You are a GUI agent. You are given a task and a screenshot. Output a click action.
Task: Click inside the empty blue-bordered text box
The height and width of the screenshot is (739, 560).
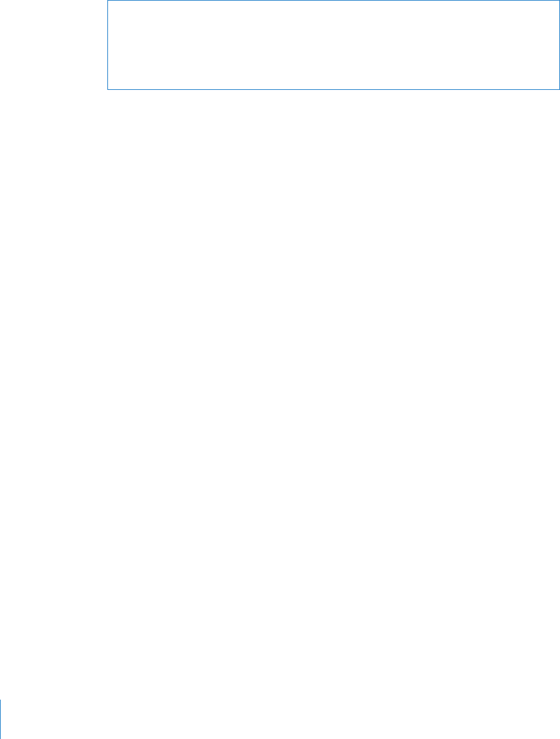pos(333,45)
